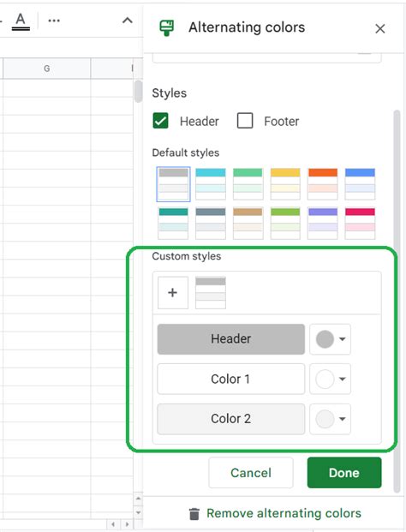Uncheck the Header checkbox

point(160,121)
